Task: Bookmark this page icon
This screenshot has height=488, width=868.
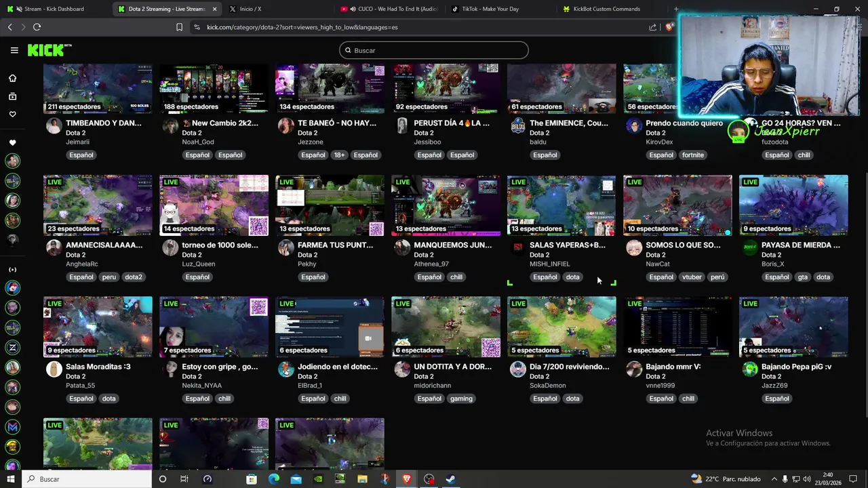Action: coord(179,27)
